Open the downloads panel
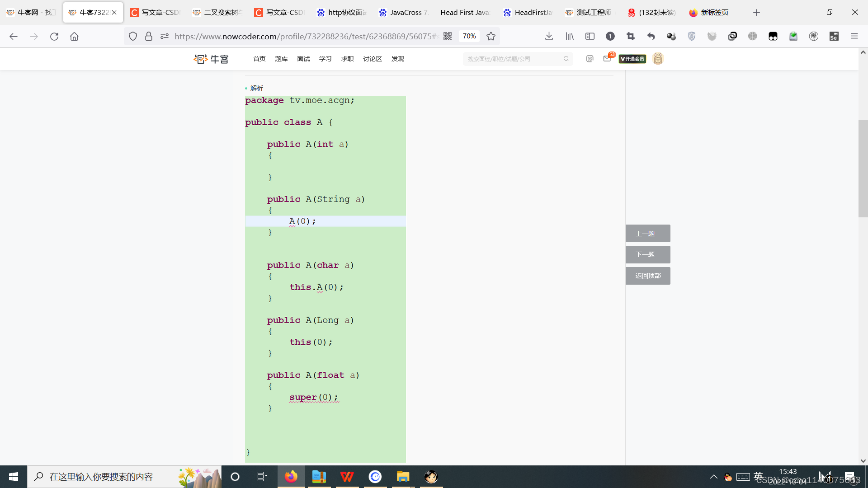 (x=549, y=36)
